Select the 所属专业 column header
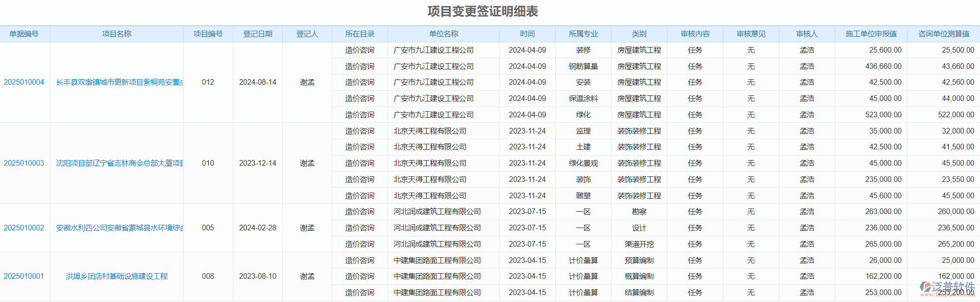Screen dimensions: 980x302 583,34
